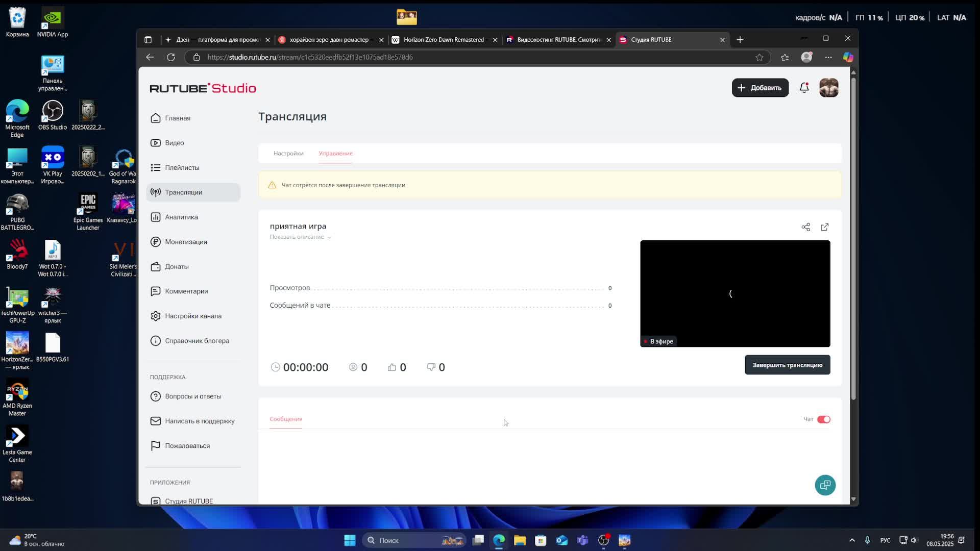This screenshot has height=551, width=980.
Task: Click the share stream icon
Action: tap(805, 227)
